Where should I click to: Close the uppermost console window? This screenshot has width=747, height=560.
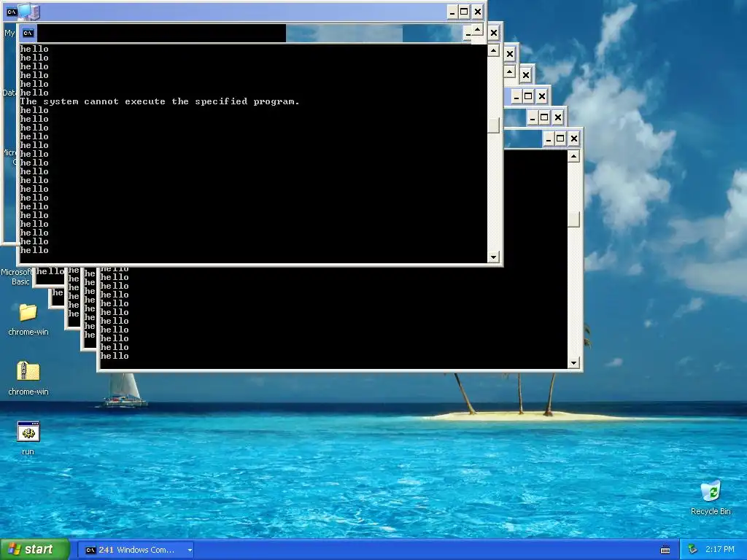click(x=478, y=12)
